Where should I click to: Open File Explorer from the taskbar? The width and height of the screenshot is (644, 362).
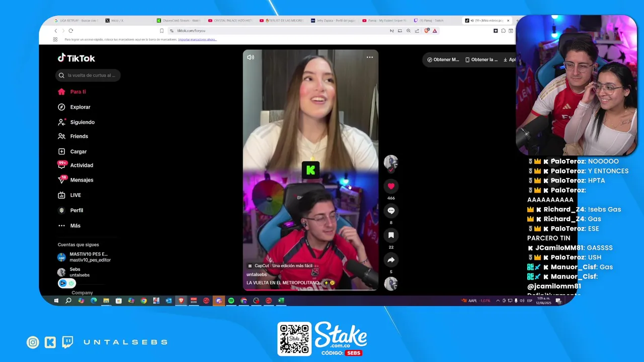click(x=106, y=301)
